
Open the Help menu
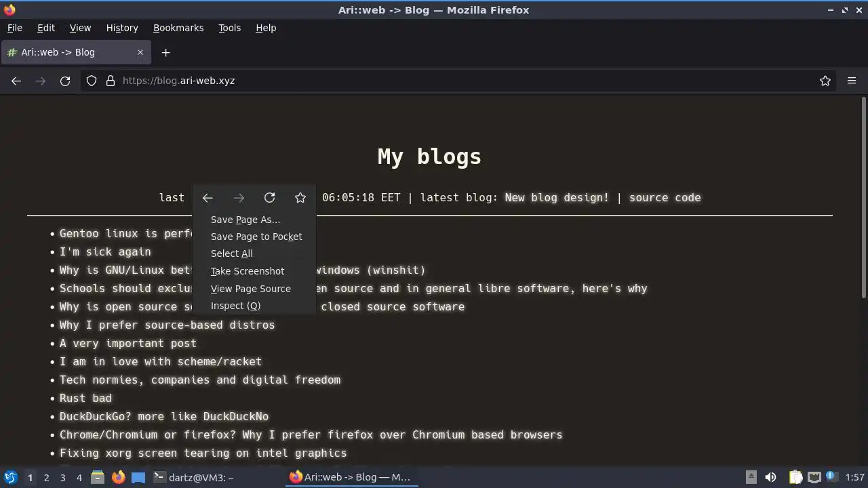(266, 28)
